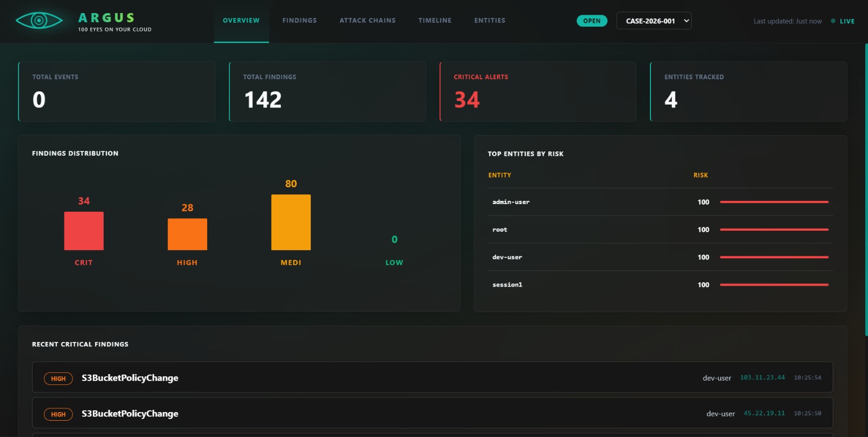The image size is (868, 437).
Task: Click the yellow MEDI bar in chart
Action: (291, 222)
